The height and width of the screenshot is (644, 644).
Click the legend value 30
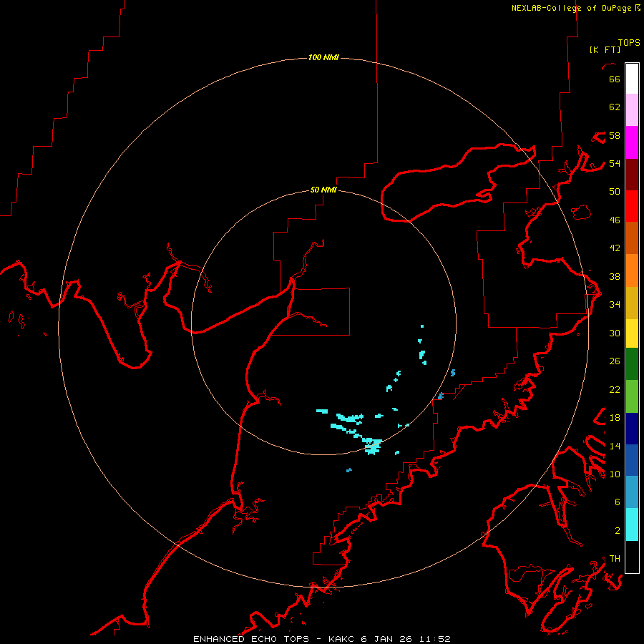(x=615, y=333)
